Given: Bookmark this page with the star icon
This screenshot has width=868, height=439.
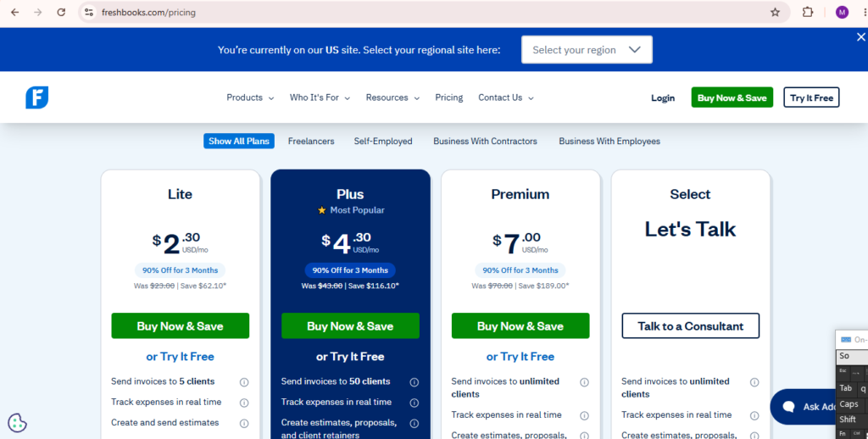Looking at the screenshot, I should (775, 12).
